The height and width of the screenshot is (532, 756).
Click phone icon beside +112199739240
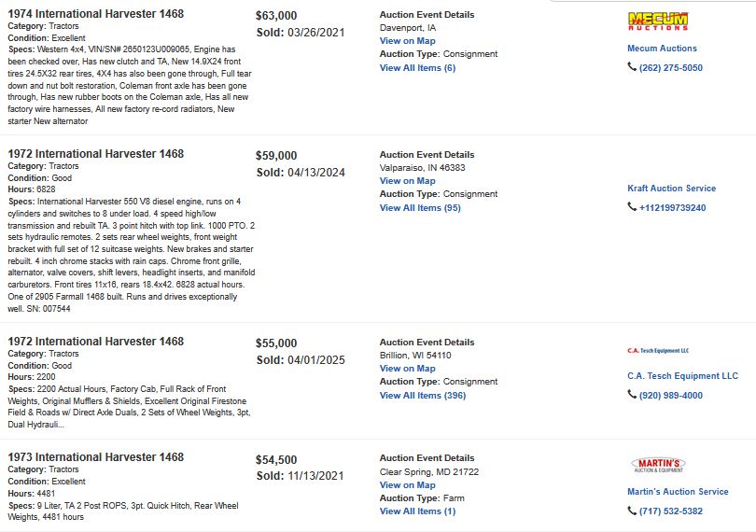(x=632, y=207)
